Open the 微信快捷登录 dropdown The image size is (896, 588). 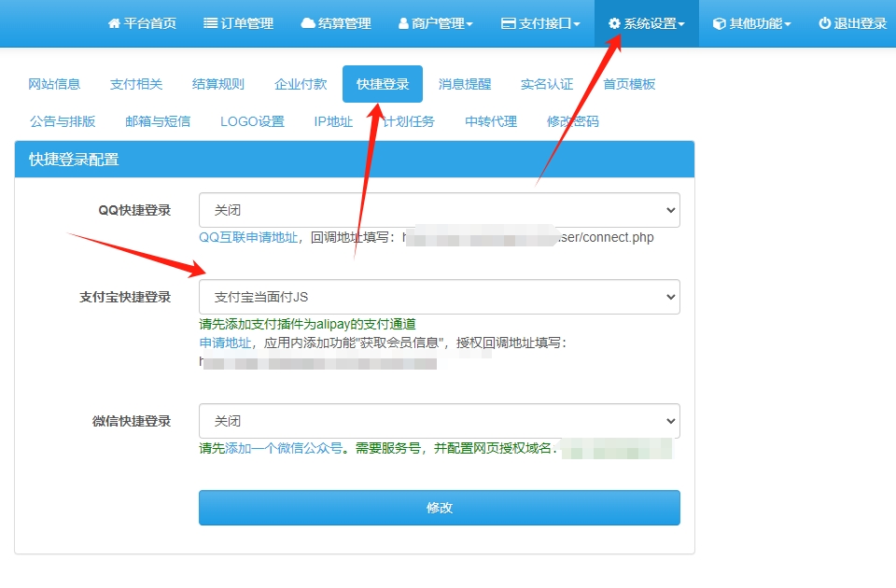[438, 421]
